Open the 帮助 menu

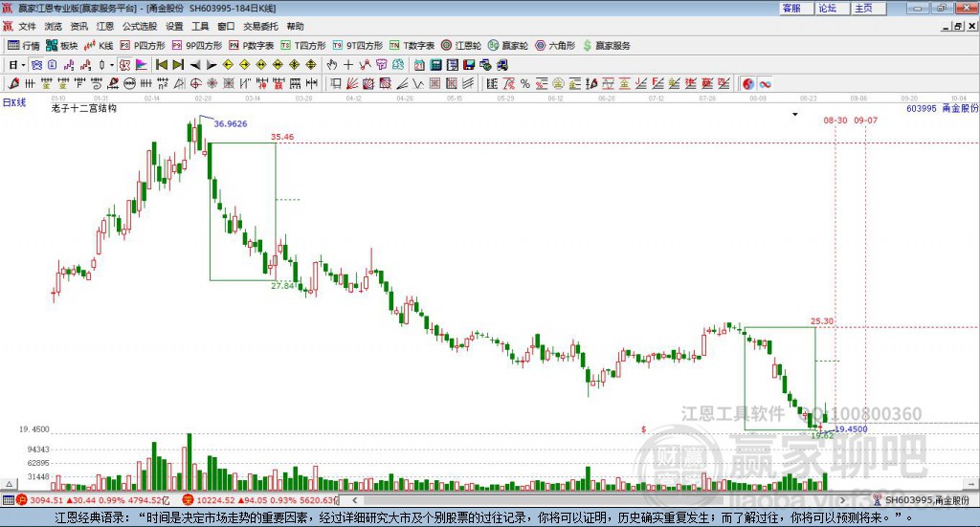[295, 26]
